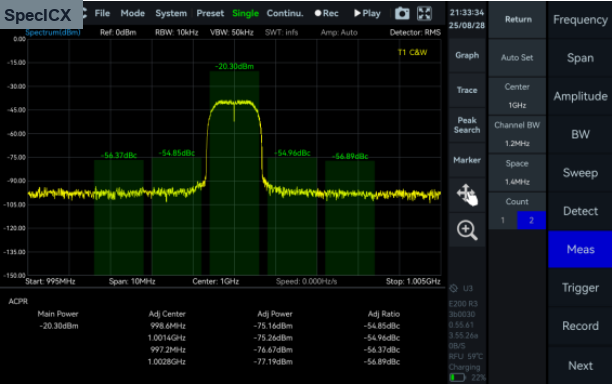The image size is (612, 384).
Task: Open the BW menu
Action: point(580,134)
